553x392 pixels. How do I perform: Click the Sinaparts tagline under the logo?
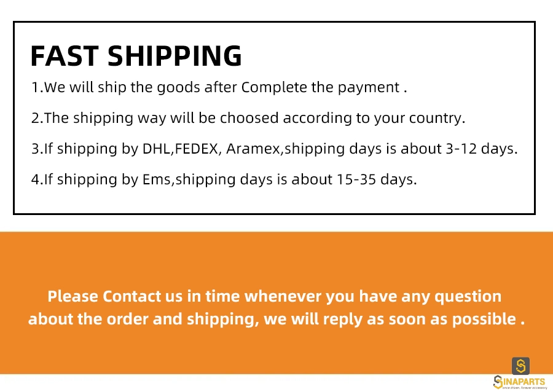(x=525, y=388)
